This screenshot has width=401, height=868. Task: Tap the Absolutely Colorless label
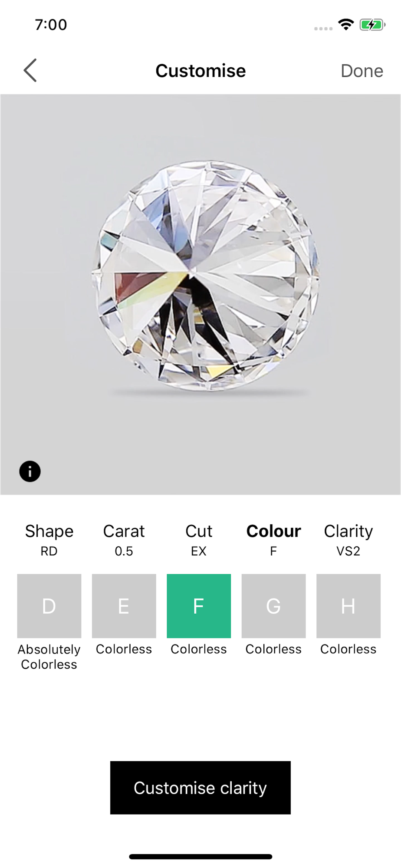click(x=49, y=657)
